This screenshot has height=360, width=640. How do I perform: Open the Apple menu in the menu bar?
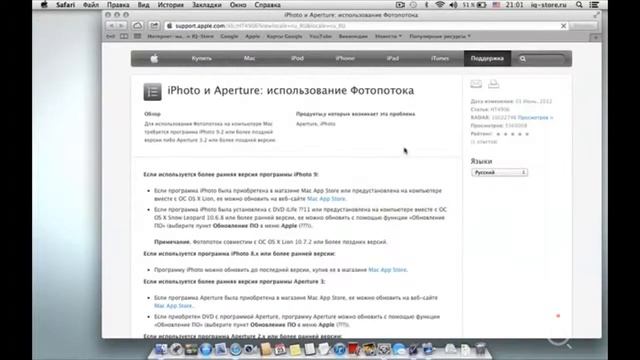click(x=44, y=5)
